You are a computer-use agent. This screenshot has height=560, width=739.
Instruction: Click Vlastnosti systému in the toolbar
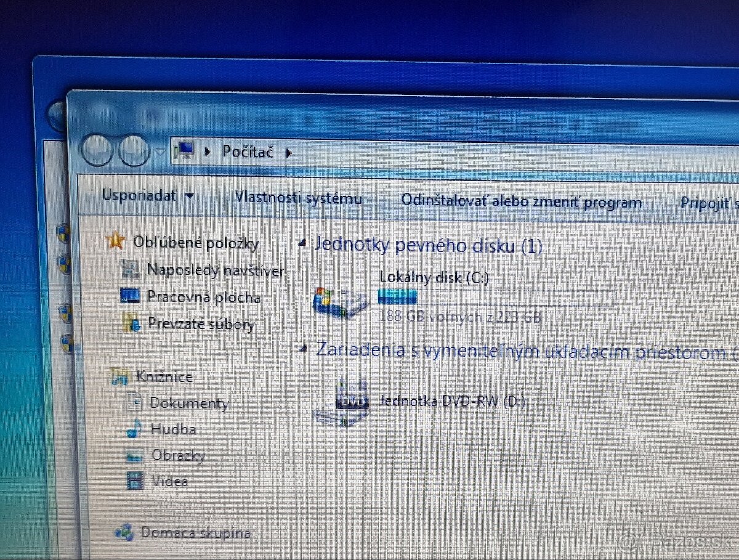pyautogui.click(x=298, y=197)
